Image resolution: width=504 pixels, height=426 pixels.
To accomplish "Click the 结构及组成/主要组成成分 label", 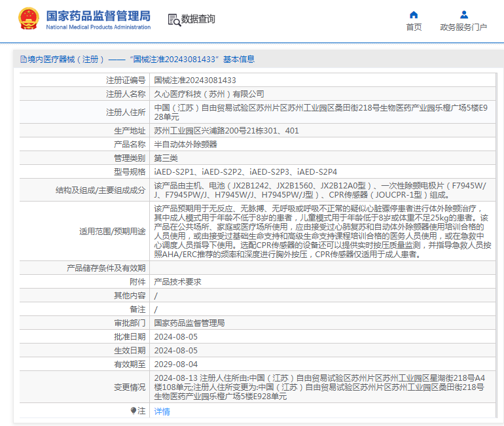I will pyautogui.click(x=101, y=190).
